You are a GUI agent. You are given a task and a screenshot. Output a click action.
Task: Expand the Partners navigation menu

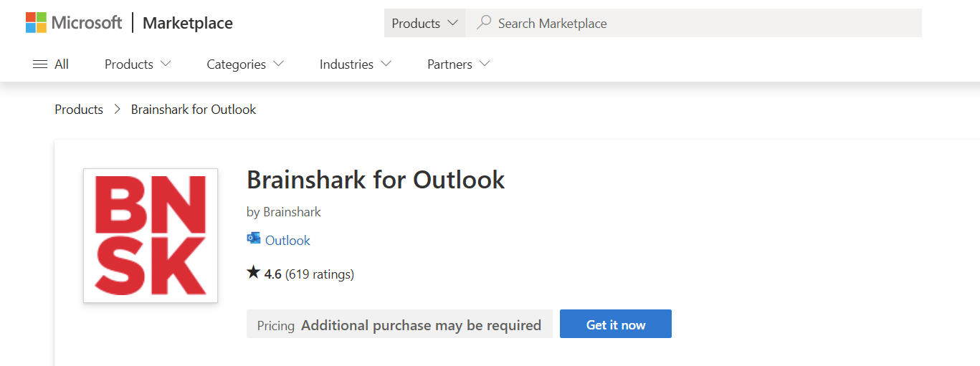coord(459,64)
